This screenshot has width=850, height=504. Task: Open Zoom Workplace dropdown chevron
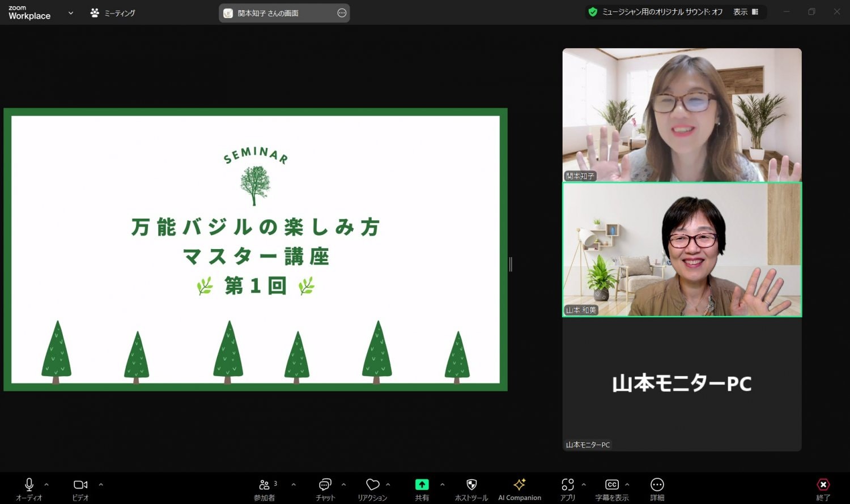(71, 13)
